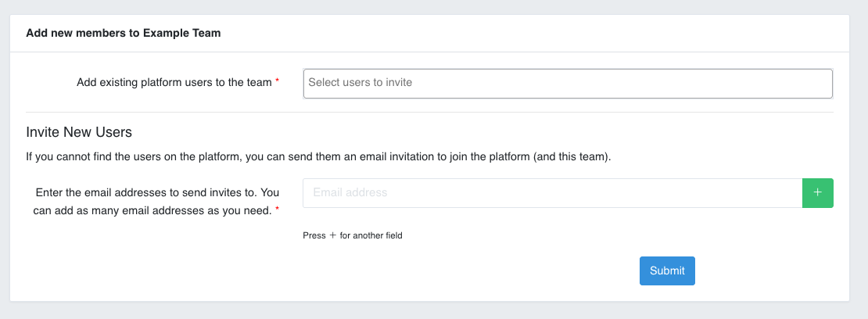This screenshot has height=319, width=868.
Task: Click the divider line above "Invite New Users"
Action: (429, 112)
